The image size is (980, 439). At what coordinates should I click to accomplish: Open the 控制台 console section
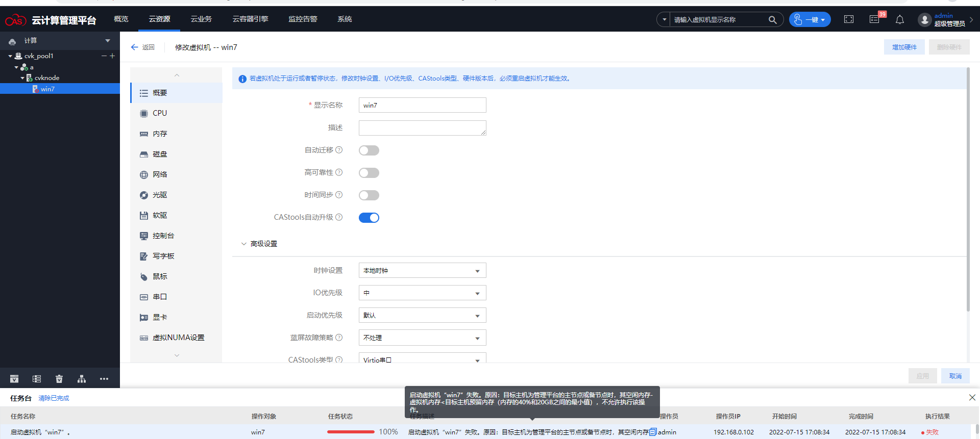tap(177, 236)
